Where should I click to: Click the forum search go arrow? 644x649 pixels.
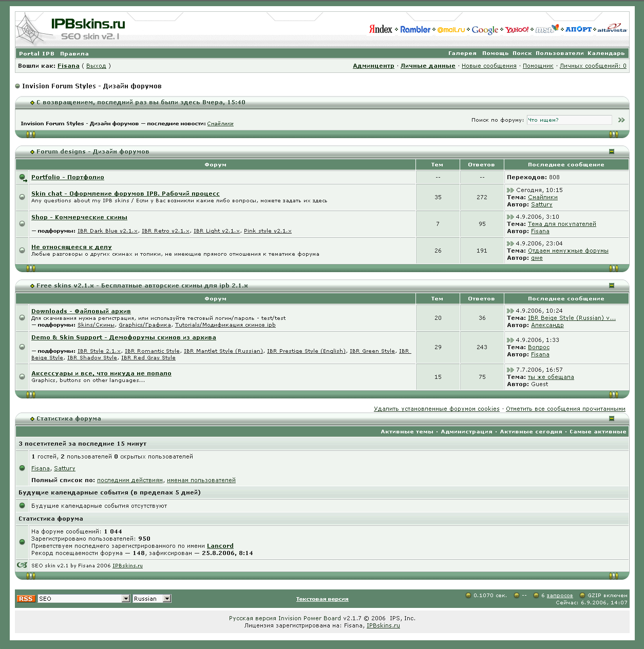(x=621, y=120)
